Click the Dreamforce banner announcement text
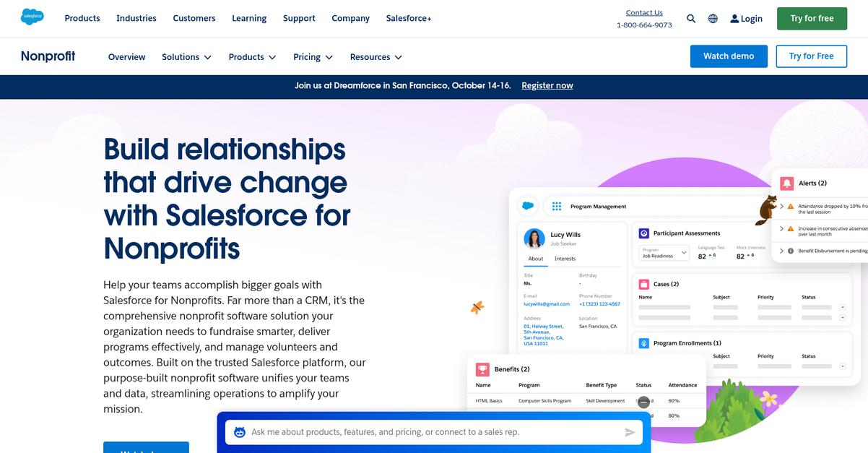Image resolution: width=868 pixels, height=453 pixels. 403,85
